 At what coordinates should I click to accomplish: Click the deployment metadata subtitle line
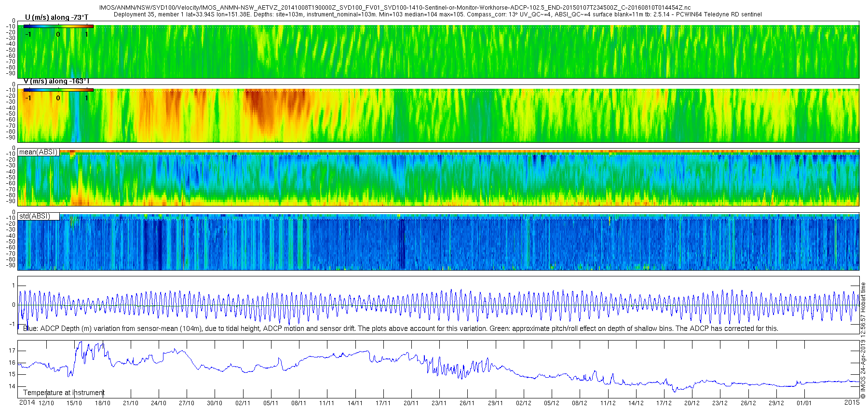[438, 14]
